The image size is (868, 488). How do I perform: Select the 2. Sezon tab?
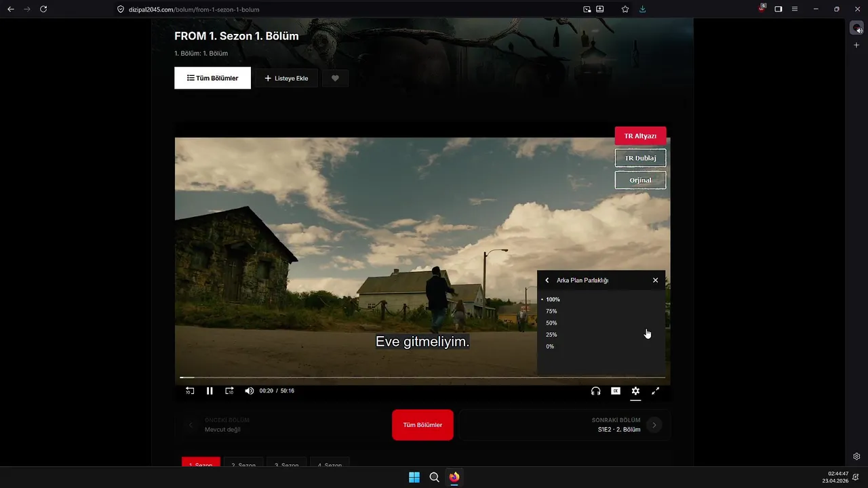(243, 463)
